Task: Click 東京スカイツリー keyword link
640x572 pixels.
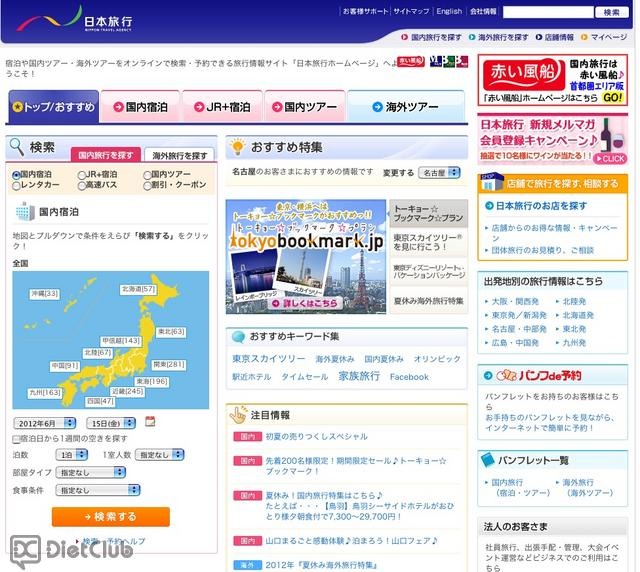Action: tap(268, 358)
